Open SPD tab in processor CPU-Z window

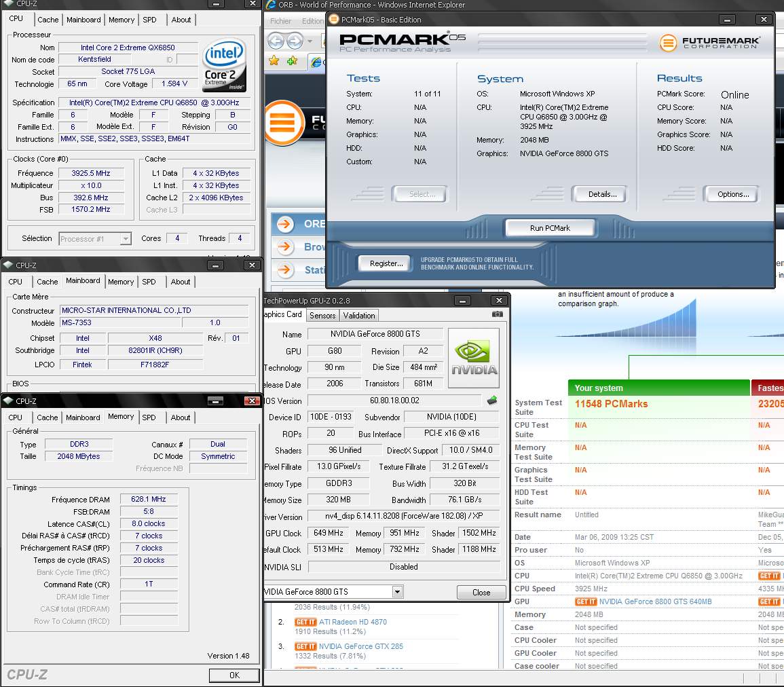(x=149, y=20)
